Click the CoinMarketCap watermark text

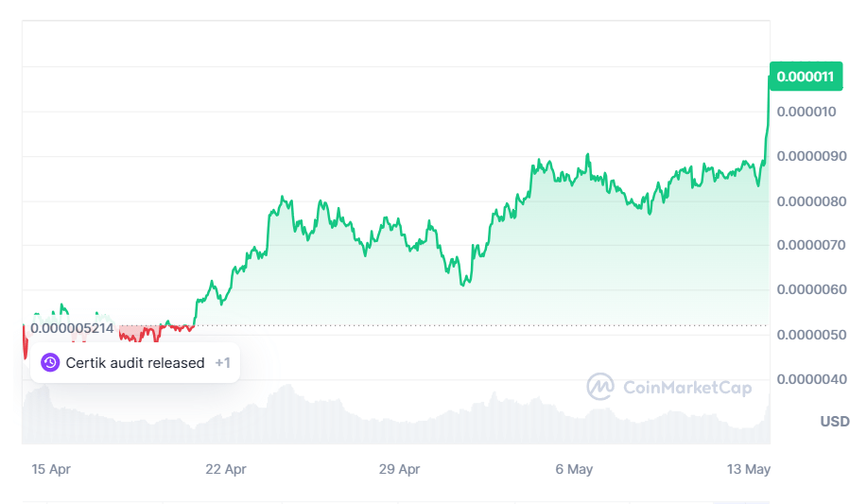point(687,388)
